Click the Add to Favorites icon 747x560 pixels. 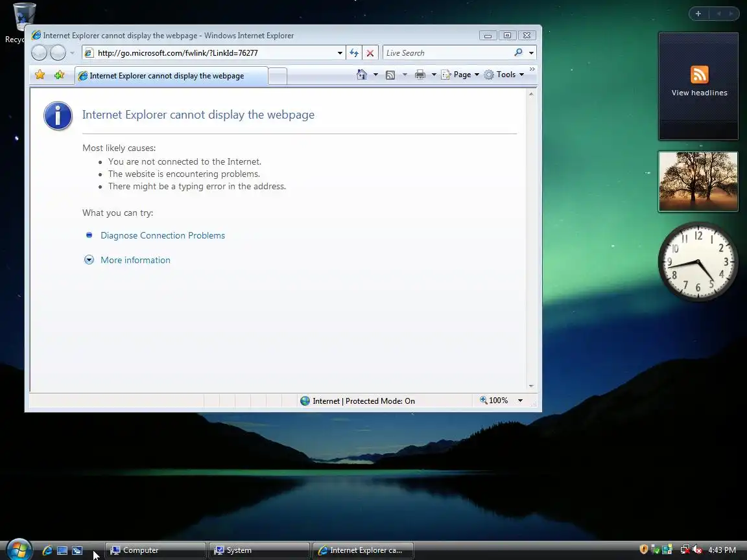59,75
